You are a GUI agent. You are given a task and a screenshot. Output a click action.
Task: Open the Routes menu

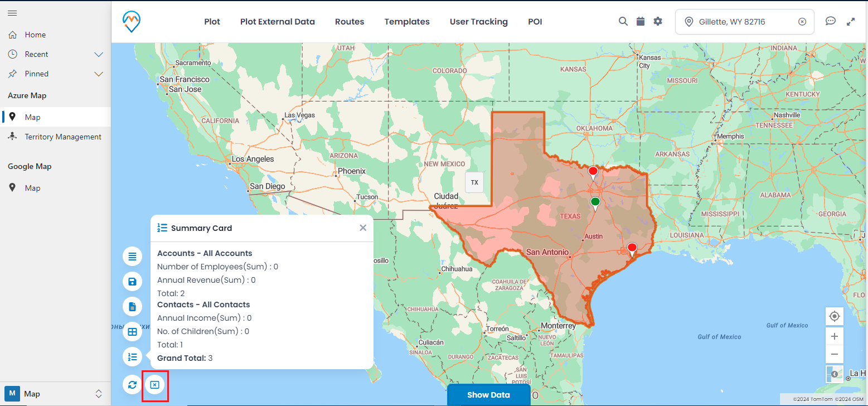[350, 22]
